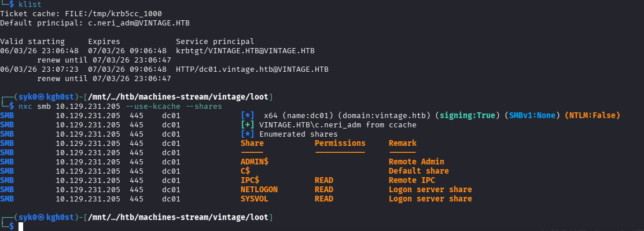Select the ADMIN$ share name
644x231 pixels.
coord(255,162)
